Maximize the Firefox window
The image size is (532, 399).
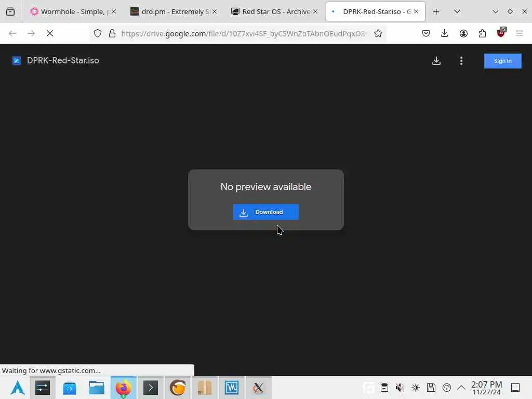point(510,11)
